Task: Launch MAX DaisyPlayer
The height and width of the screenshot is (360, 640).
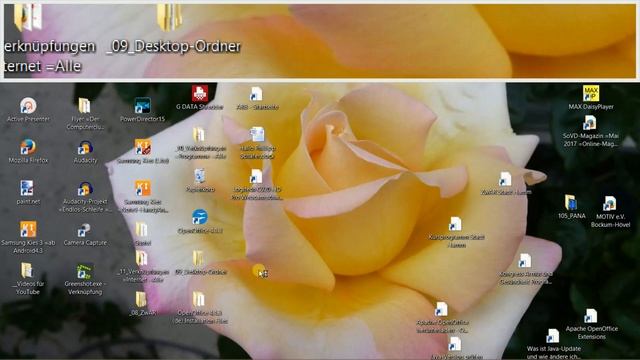Action: [x=591, y=93]
